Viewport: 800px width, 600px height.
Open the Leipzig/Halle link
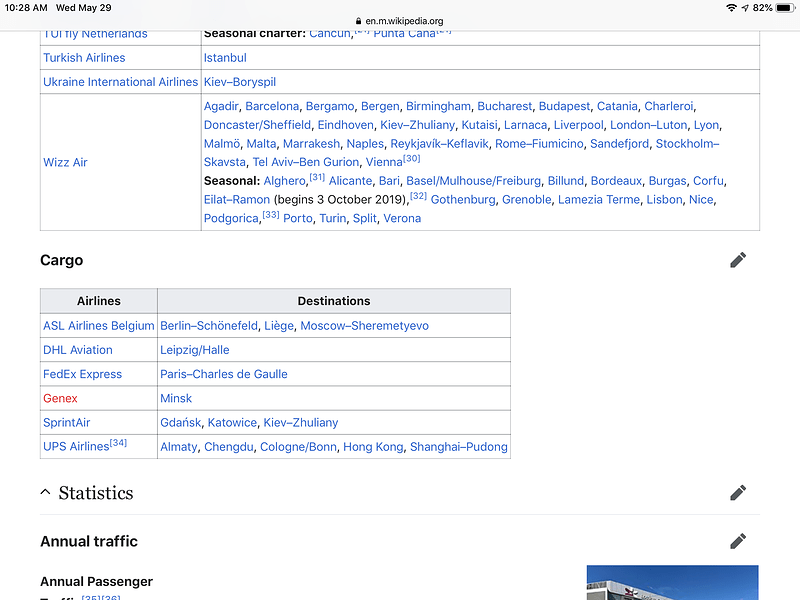[194, 350]
